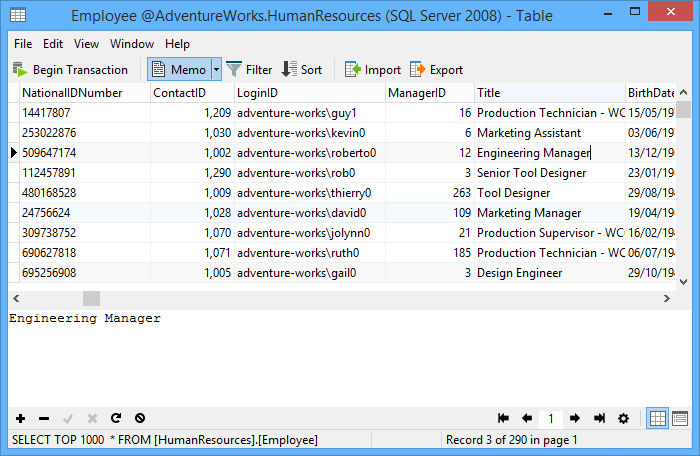The image size is (700, 456).
Task: Click the Record 3 of 290 status text
Action: tap(512, 440)
